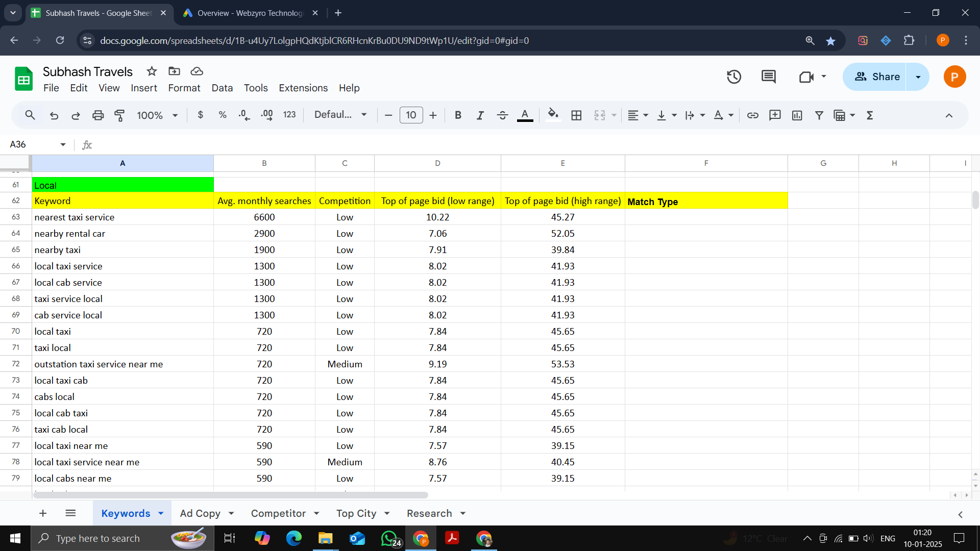Toggle Strikethrough formatting

(x=502, y=115)
